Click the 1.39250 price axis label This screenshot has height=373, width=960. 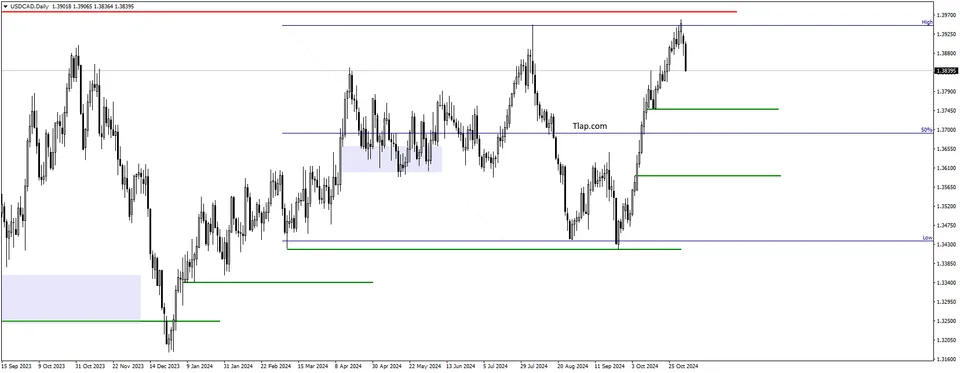(x=947, y=34)
